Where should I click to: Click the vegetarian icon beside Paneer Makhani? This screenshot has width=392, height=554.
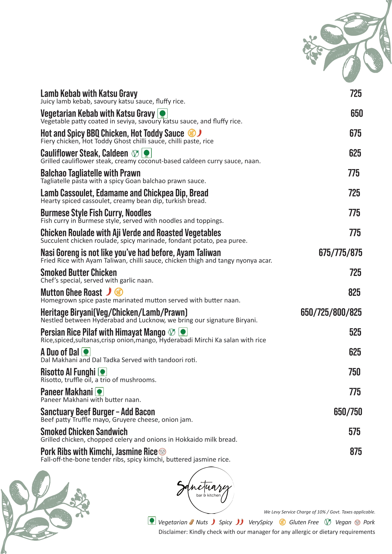coord(100,392)
